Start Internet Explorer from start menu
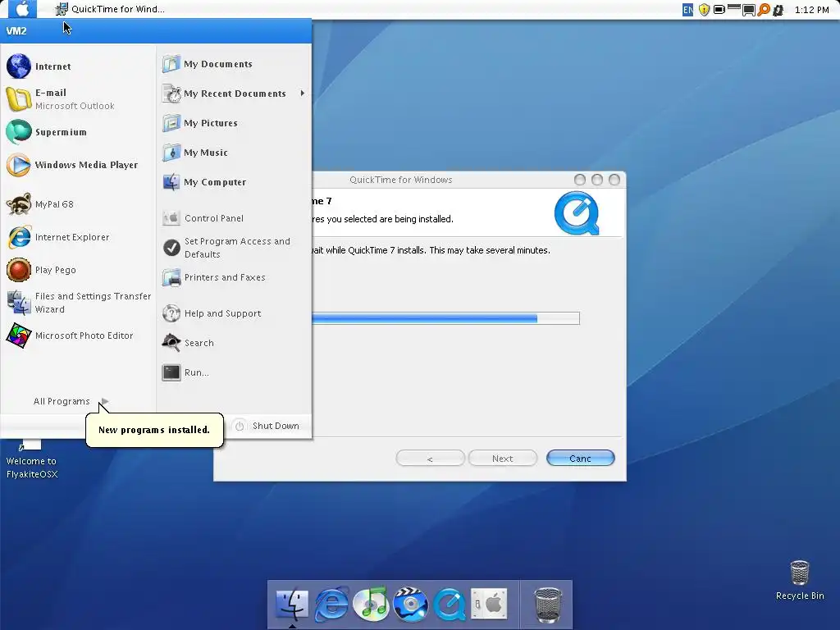Viewport: 840px width, 630px height. coord(78,237)
